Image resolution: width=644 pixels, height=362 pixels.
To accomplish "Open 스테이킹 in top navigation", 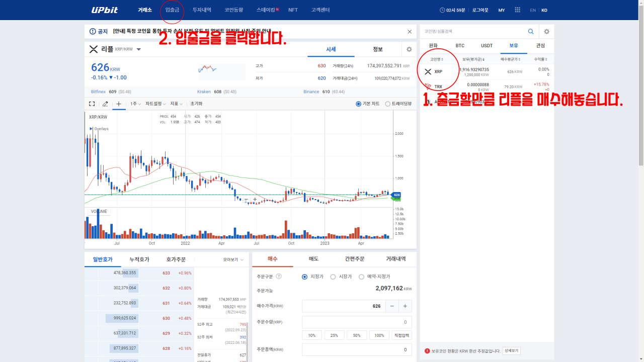I will [266, 10].
